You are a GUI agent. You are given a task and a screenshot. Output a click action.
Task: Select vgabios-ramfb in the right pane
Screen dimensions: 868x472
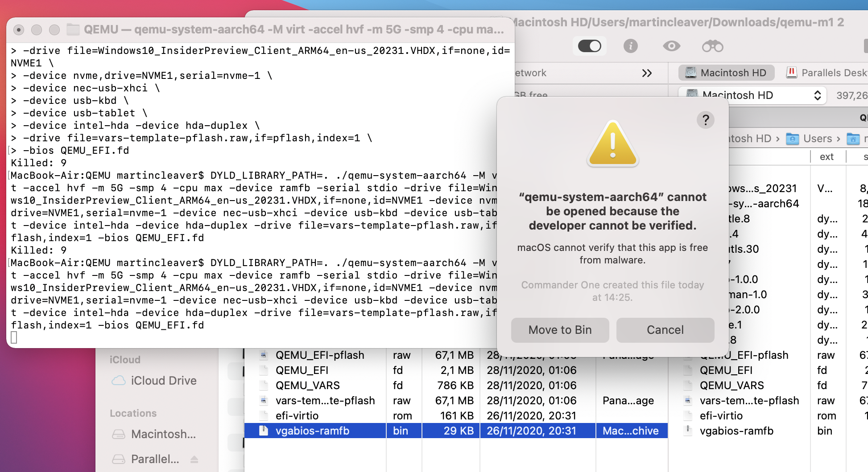point(736,431)
